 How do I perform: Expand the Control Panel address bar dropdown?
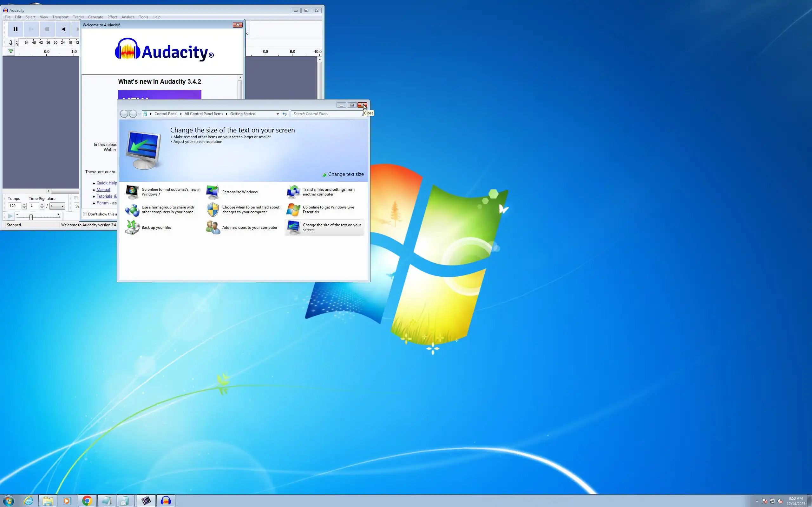point(278,114)
